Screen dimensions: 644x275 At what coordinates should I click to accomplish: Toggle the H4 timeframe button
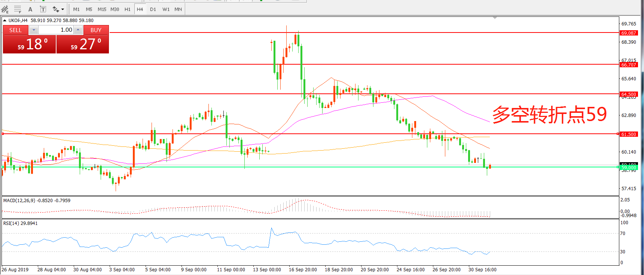pos(140,9)
